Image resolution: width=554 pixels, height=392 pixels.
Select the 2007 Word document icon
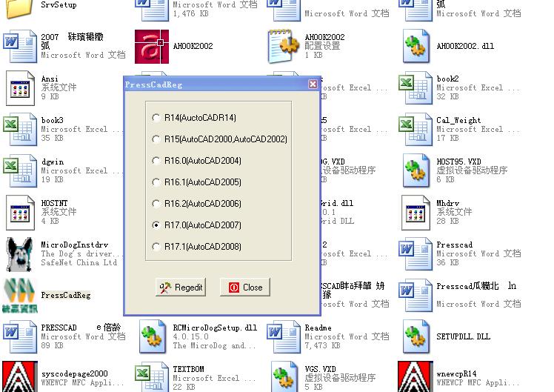tap(20, 47)
